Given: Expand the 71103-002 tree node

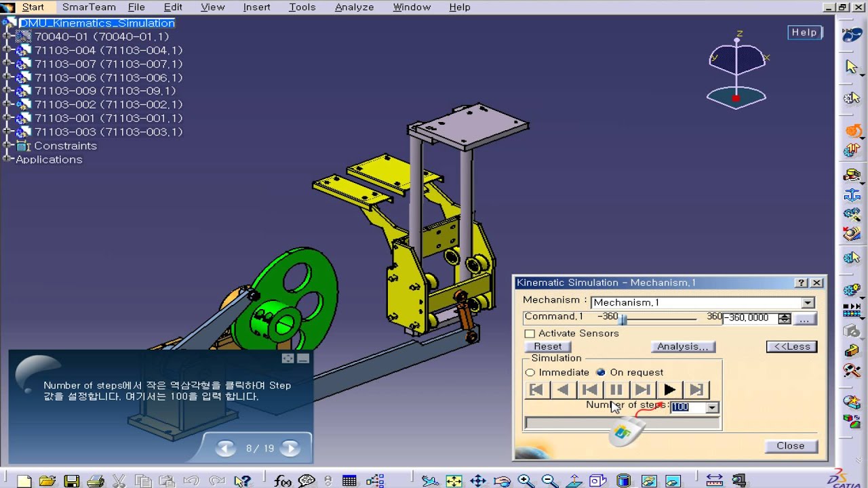Looking at the screenshot, I should point(7,104).
